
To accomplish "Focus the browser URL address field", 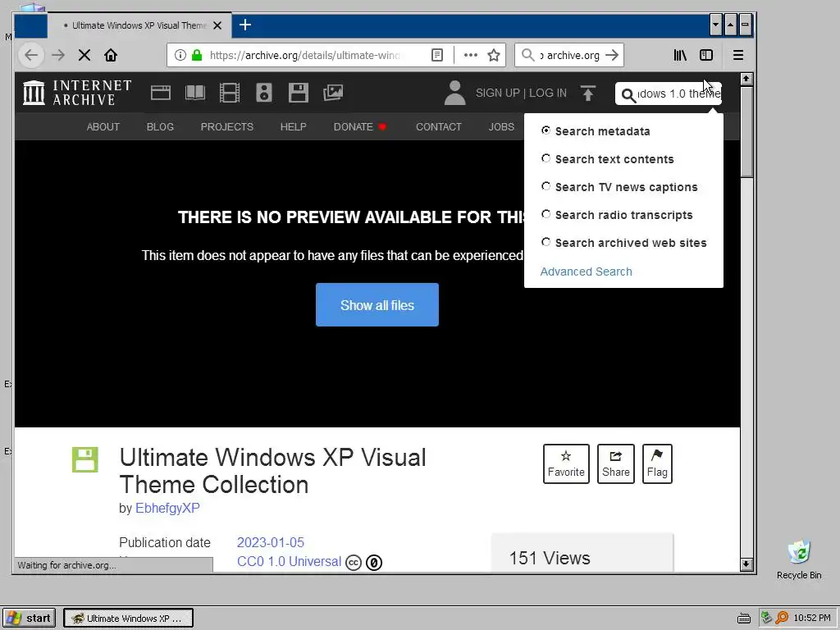I will (305, 55).
